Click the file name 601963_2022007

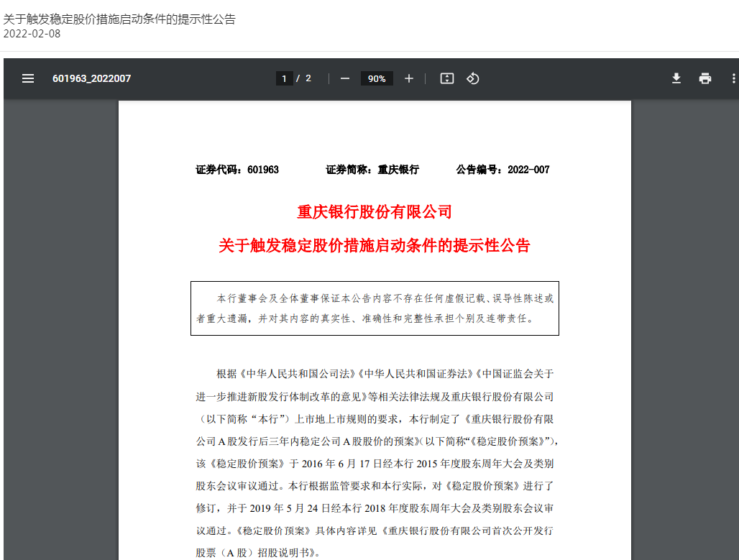coord(91,79)
